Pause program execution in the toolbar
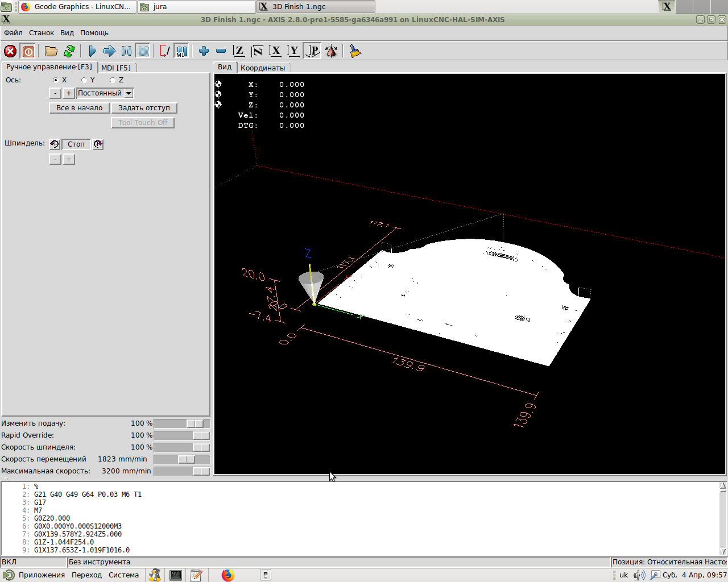This screenshot has width=728, height=582. (x=126, y=51)
